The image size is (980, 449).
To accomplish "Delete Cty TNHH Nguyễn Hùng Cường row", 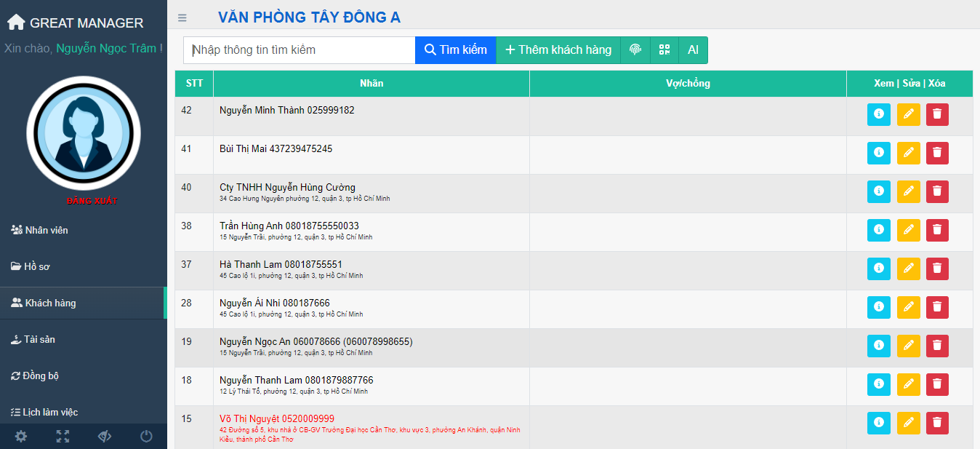I will pyautogui.click(x=937, y=191).
